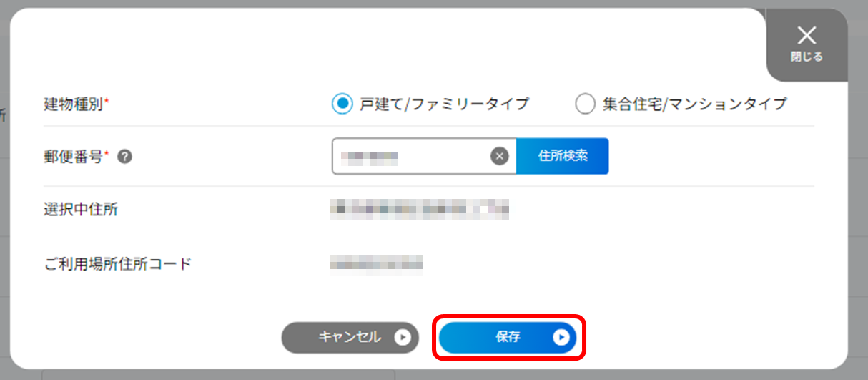
Task: Click the 郵便番号 field label
Action: click(74, 157)
